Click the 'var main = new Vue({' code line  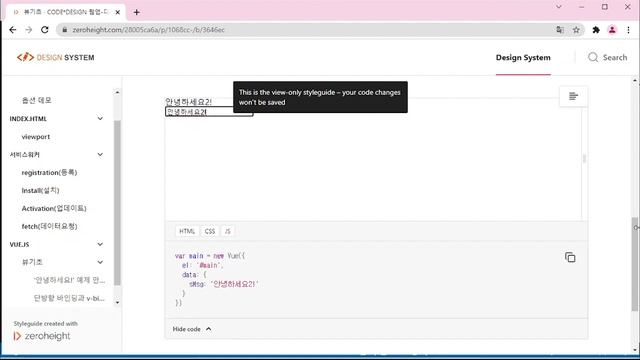pyautogui.click(x=210, y=256)
